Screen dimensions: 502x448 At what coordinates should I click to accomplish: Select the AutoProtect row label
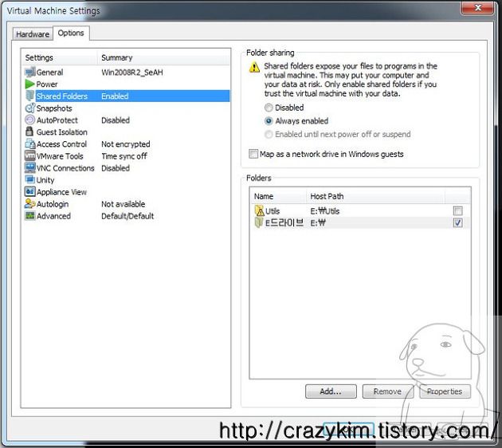pyautogui.click(x=57, y=120)
